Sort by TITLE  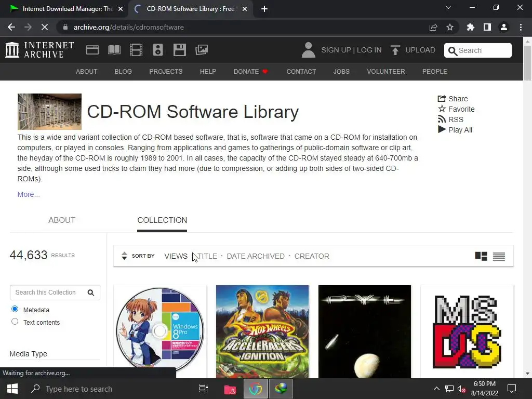tap(207, 256)
